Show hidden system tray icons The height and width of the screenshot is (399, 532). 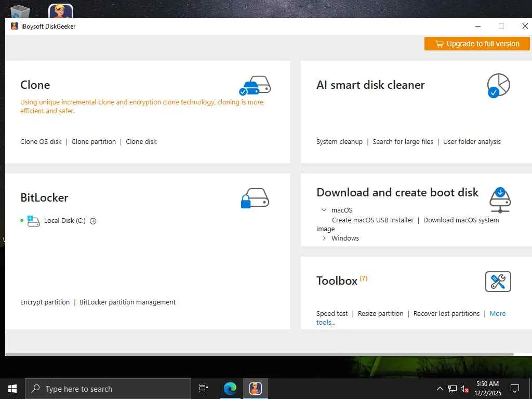(x=440, y=389)
